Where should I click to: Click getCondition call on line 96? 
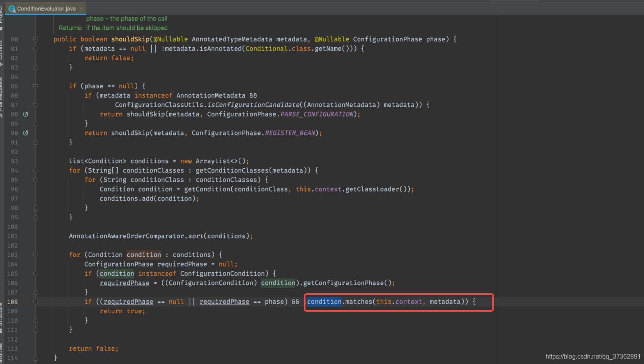coord(207,189)
